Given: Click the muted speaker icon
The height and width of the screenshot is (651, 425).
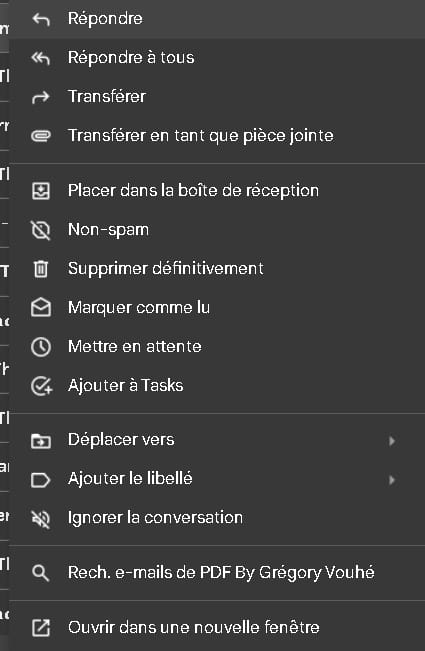Looking at the screenshot, I should point(41,519).
